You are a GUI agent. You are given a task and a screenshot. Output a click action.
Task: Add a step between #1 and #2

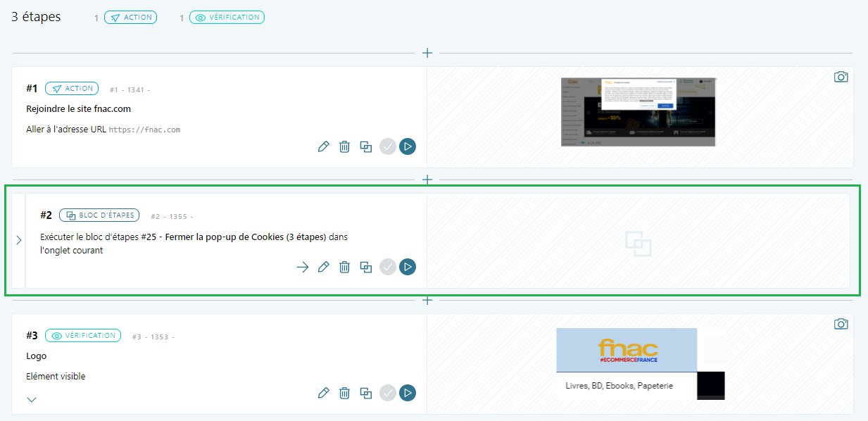(427, 180)
